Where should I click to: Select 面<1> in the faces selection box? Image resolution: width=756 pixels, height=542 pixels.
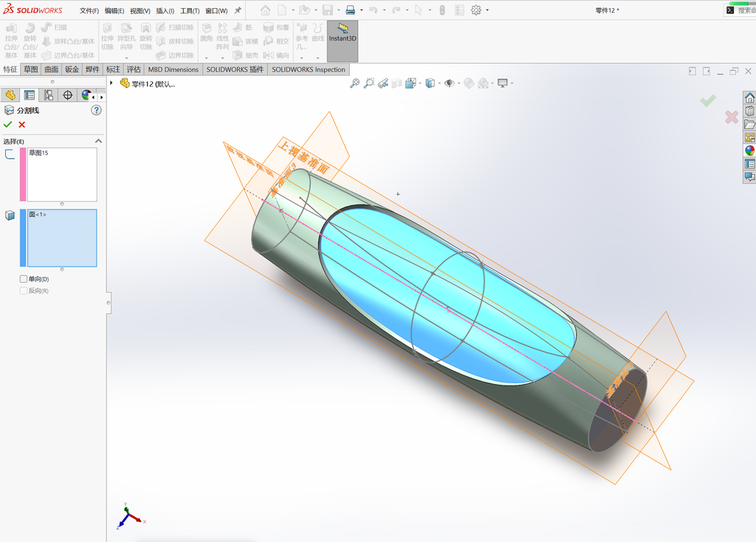[x=38, y=214]
